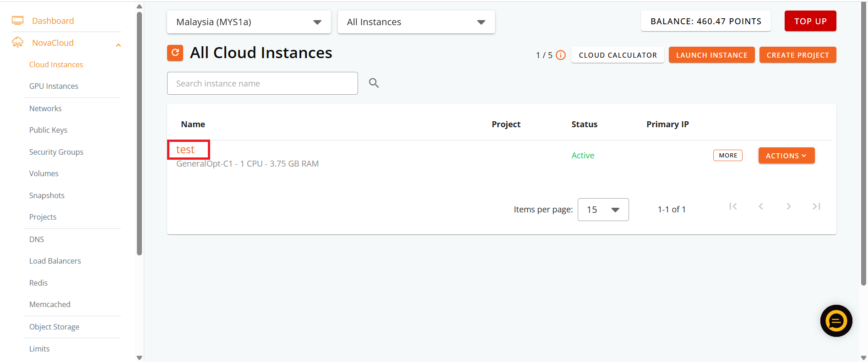Go to the last page
The width and height of the screenshot is (868, 362).
[x=816, y=206]
